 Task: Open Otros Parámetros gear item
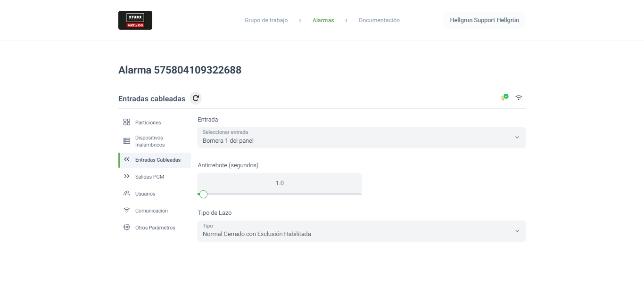pos(155,228)
